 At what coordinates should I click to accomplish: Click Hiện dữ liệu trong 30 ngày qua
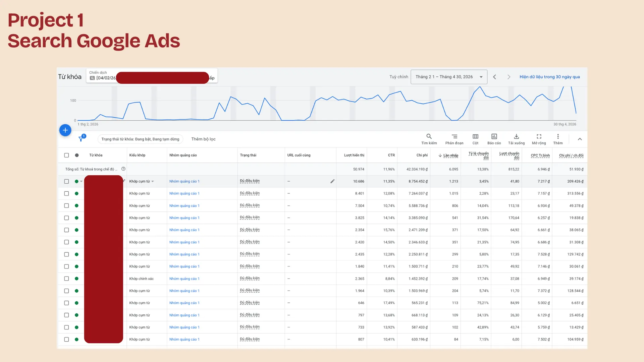[x=549, y=77]
